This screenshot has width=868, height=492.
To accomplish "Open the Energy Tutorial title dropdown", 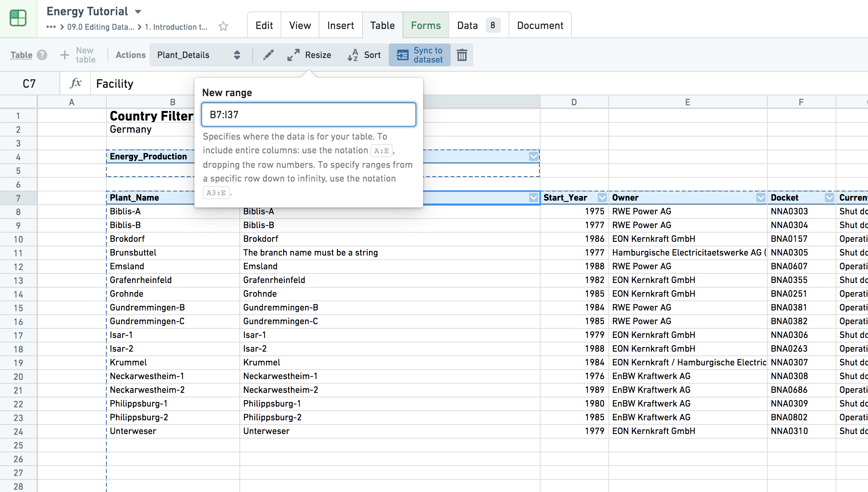I will (x=138, y=12).
